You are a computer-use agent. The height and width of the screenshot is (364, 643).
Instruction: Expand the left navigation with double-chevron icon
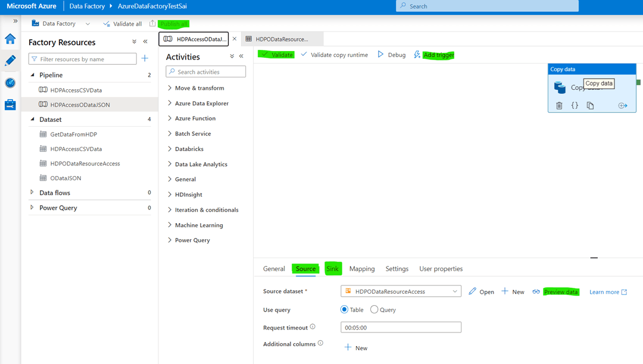tap(15, 21)
